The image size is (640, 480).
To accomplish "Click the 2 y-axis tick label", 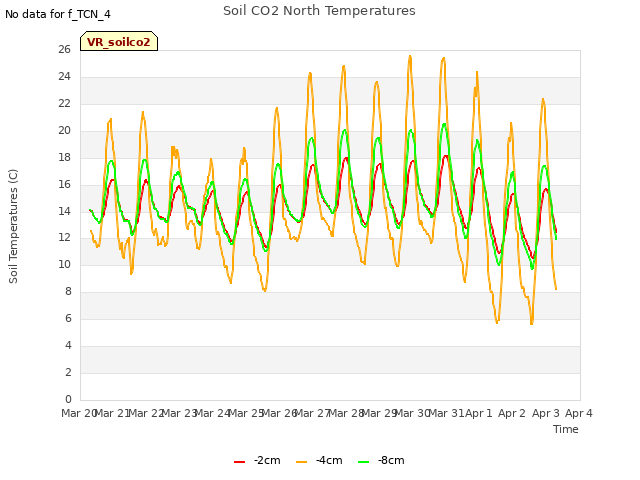I will 68,373.
